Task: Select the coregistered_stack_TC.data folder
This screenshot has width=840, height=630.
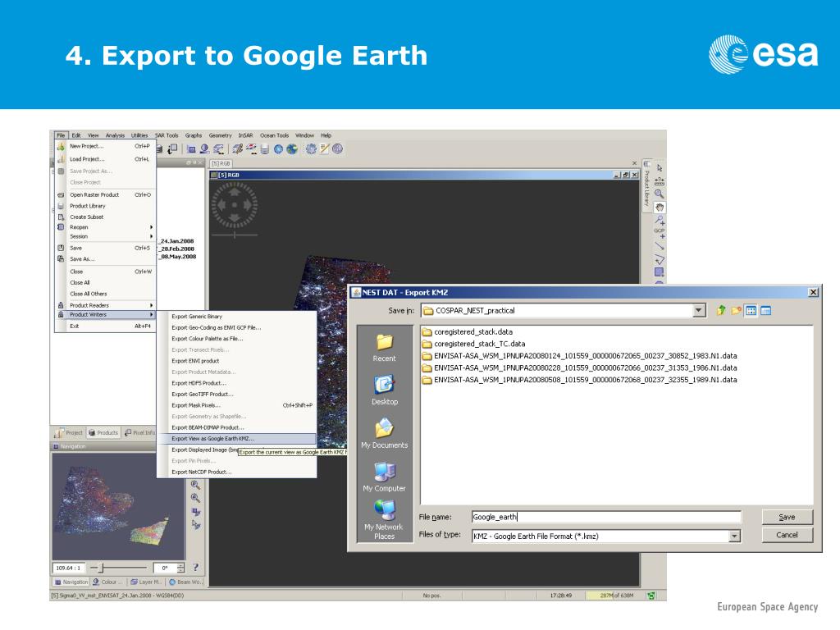Action: (473, 344)
